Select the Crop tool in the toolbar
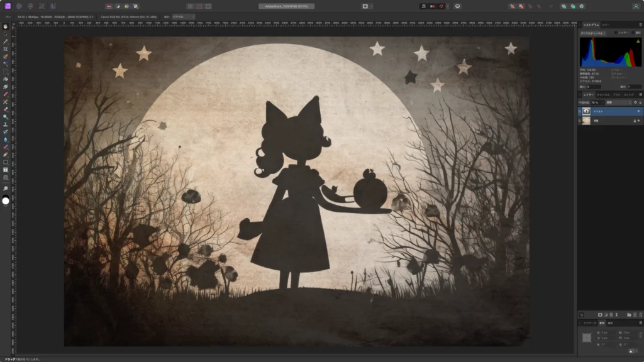The image size is (644, 362). (6, 49)
